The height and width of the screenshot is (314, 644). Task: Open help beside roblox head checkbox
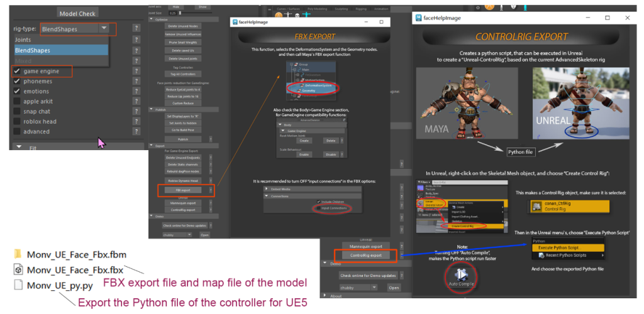tap(136, 121)
